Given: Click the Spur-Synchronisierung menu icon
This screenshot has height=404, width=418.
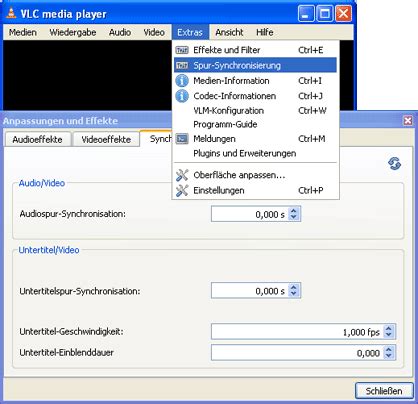Looking at the screenshot, I should (x=182, y=65).
